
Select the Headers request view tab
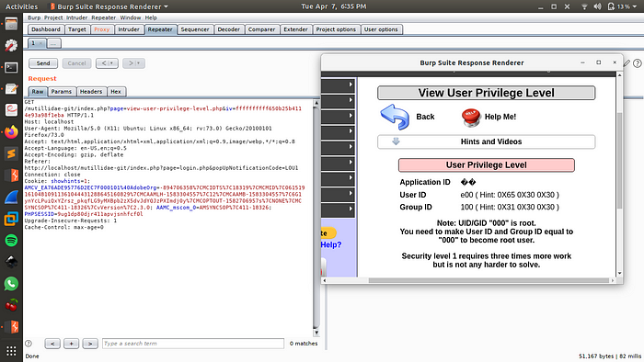91,92
